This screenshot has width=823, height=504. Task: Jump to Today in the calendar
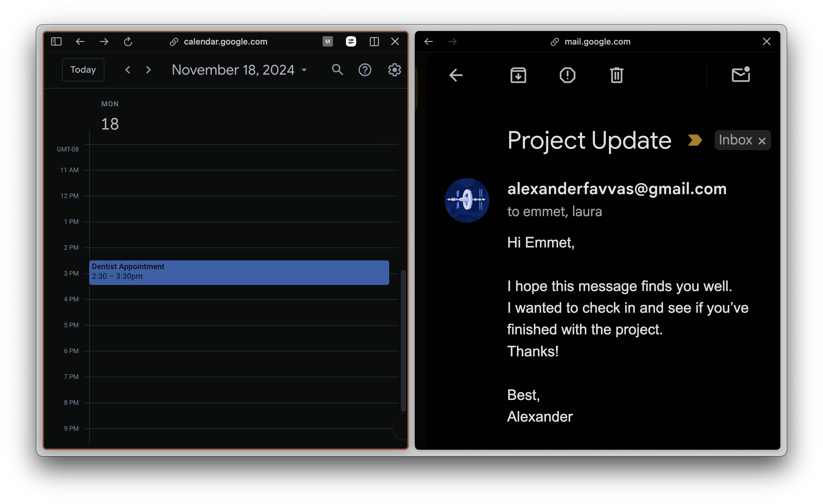tap(83, 70)
